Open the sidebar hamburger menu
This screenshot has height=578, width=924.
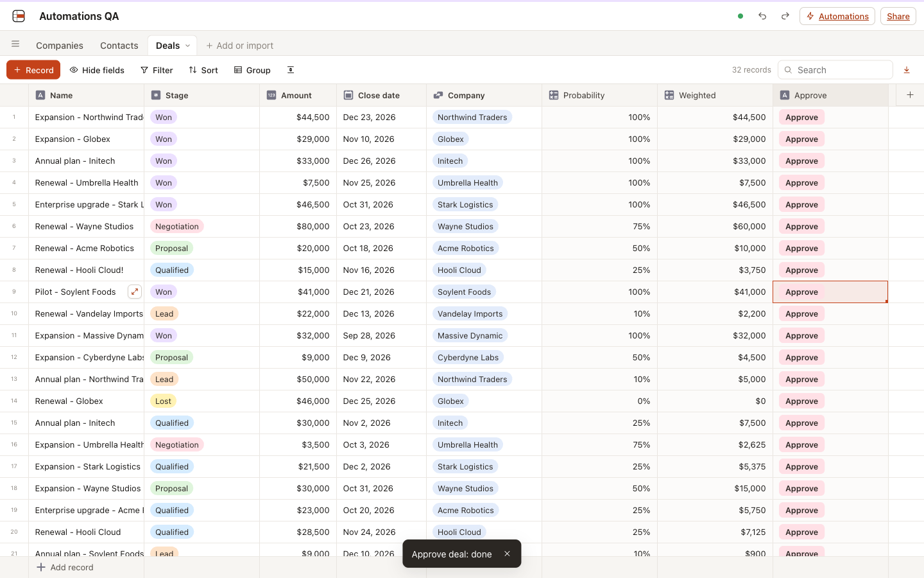[x=15, y=44]
